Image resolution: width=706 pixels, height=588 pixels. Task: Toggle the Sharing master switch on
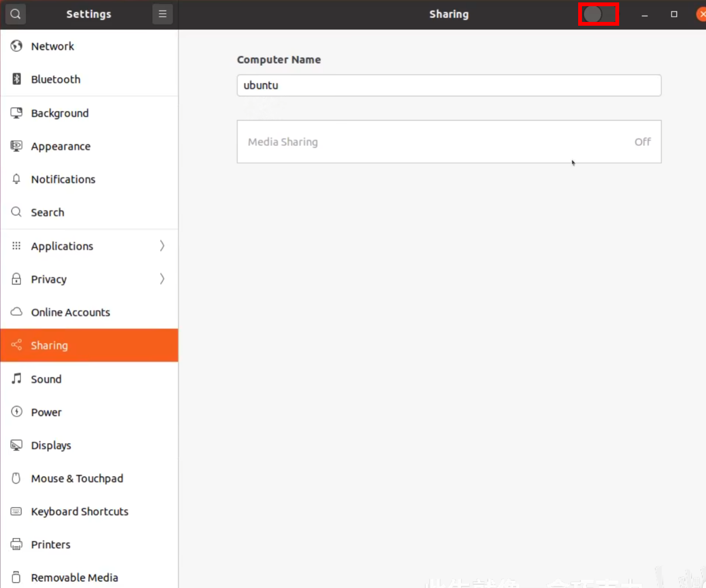click(599, 14)
